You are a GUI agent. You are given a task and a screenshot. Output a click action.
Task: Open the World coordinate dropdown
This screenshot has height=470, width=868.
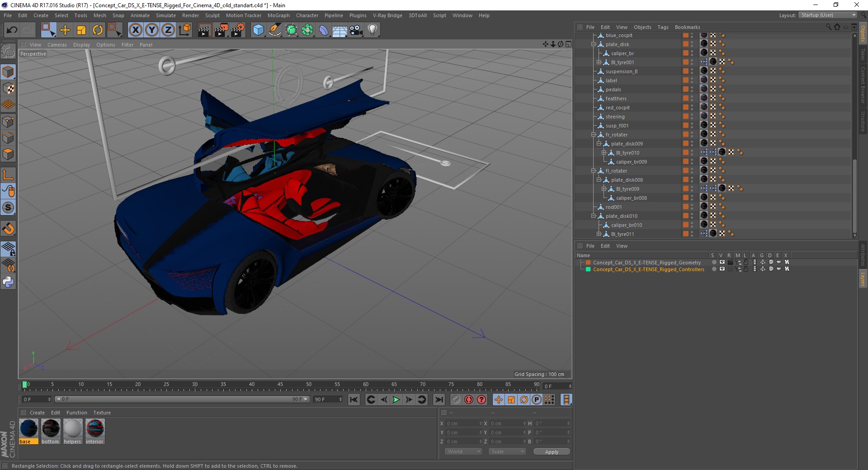coord(463,451)
